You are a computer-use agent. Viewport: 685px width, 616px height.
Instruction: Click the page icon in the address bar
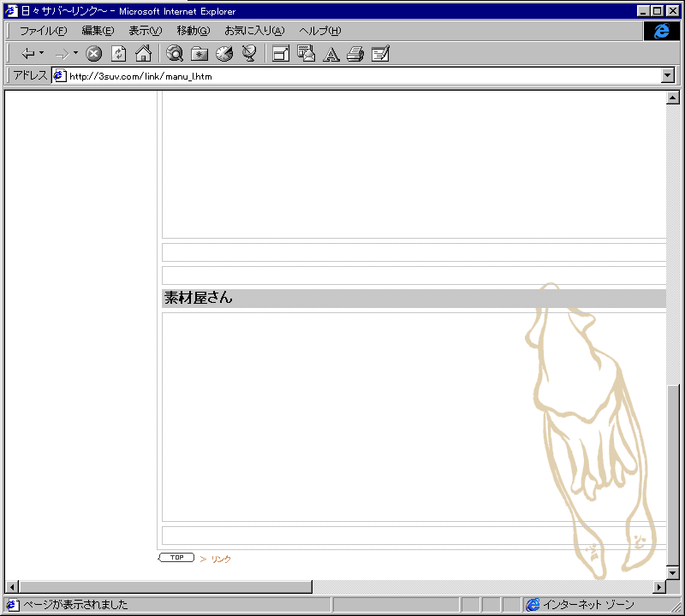(60, 76)
